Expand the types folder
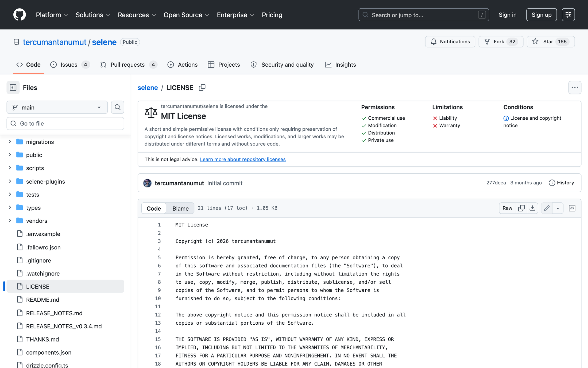This screenshot has height=368, width=588. [10, 207]
